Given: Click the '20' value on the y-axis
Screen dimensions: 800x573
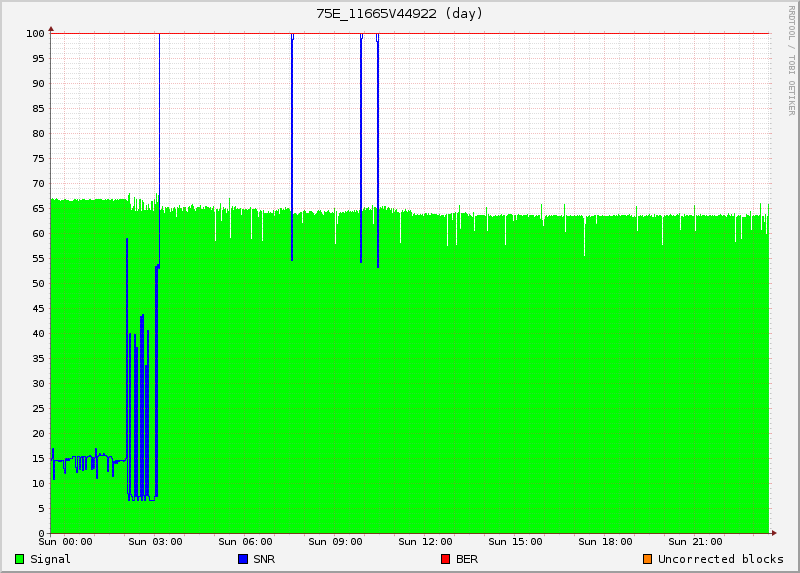Looking at the screenshot, I should pyautogui.click(x=38, y=434).
